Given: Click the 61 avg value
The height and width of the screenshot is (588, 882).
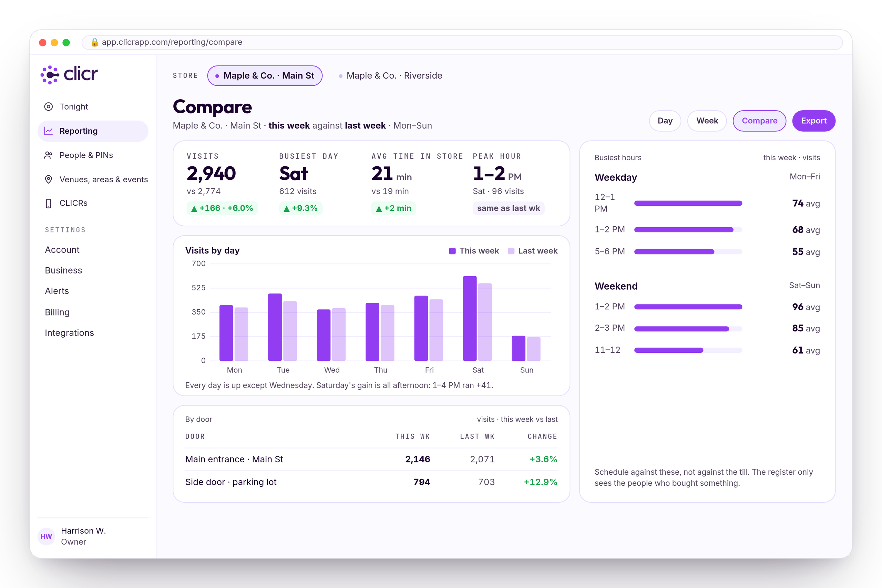Looking at the screenshot, I should [x=806, y=351].
